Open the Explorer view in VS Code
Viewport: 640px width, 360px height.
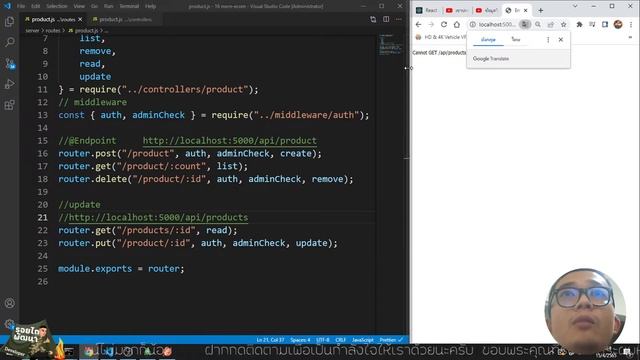tap(9, 22)
